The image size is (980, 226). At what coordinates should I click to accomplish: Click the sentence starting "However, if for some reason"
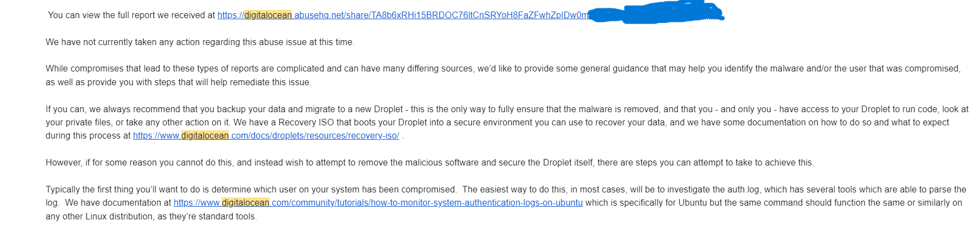coord(430,163)
